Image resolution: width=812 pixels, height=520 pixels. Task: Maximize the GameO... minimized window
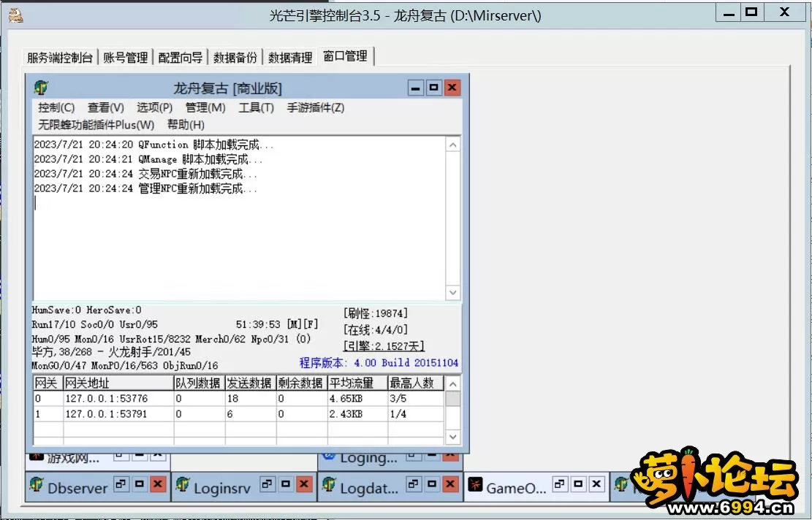(x=578, y=484)
